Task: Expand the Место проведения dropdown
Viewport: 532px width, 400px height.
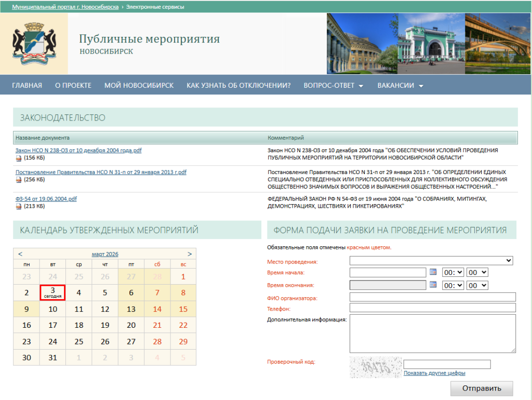Action: (431, 260)
